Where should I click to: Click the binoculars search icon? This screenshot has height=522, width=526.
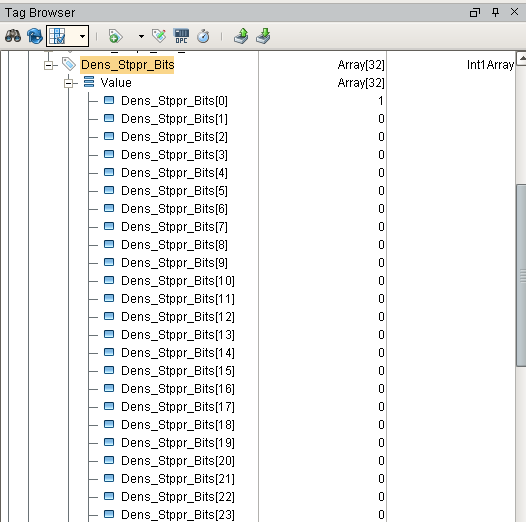13,36
